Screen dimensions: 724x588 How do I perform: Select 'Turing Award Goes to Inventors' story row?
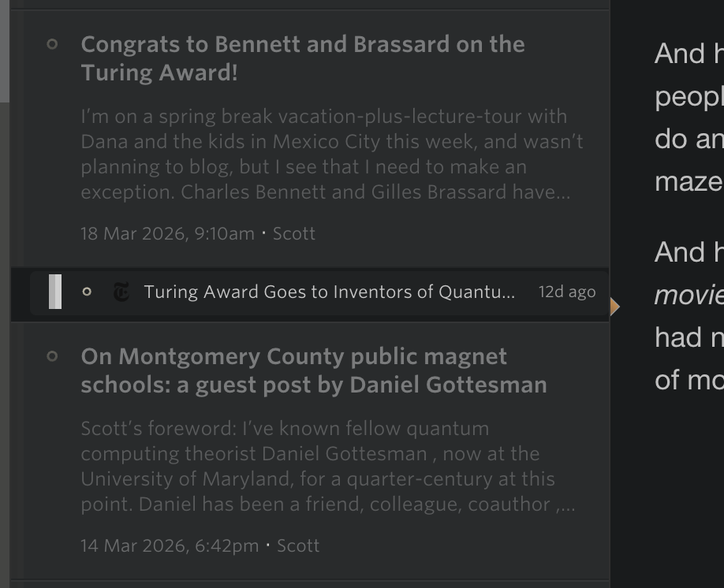click(x=329, y=292)
